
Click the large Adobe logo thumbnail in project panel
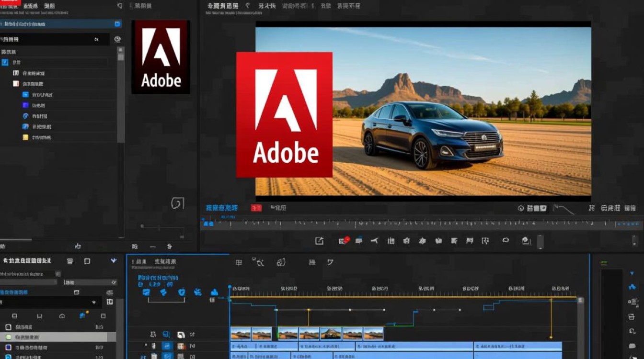tap(161, 57)
